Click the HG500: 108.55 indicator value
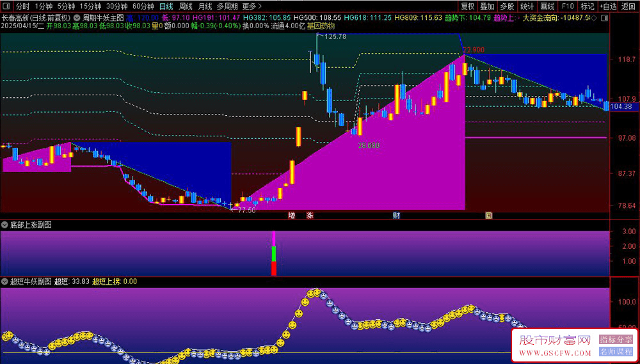Viewport: 640px width, 364px height. (317, 18)
